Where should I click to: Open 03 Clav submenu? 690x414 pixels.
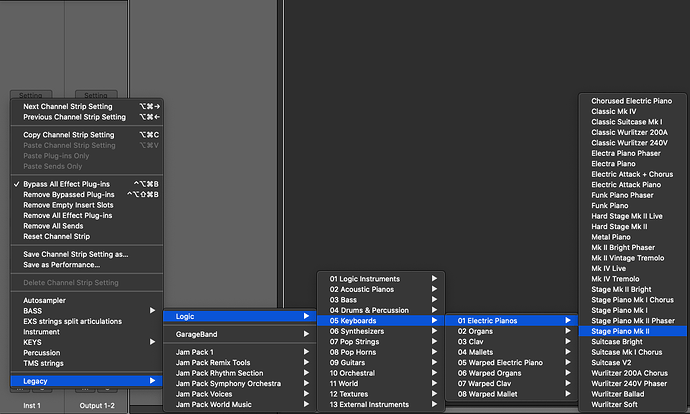point(511,342)
